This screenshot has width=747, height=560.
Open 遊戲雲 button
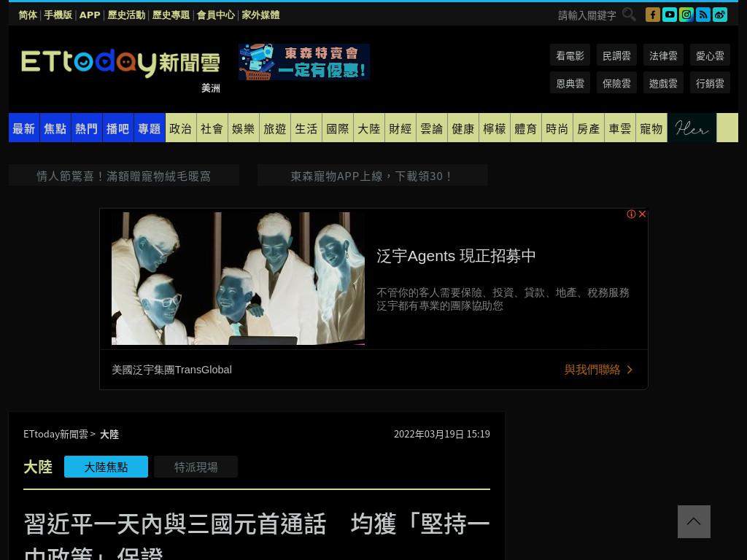[663, 83]
